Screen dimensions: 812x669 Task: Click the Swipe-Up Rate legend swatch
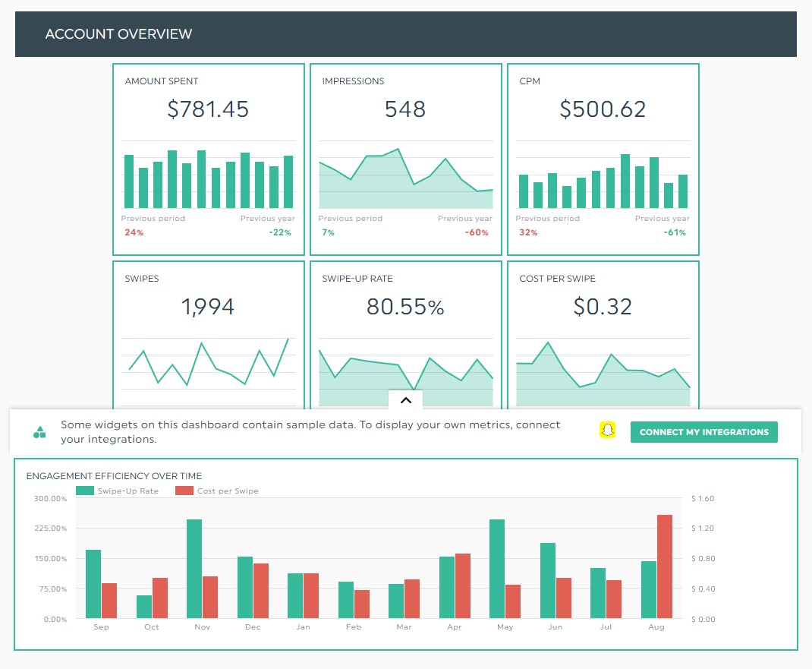[x=85, y=491]
